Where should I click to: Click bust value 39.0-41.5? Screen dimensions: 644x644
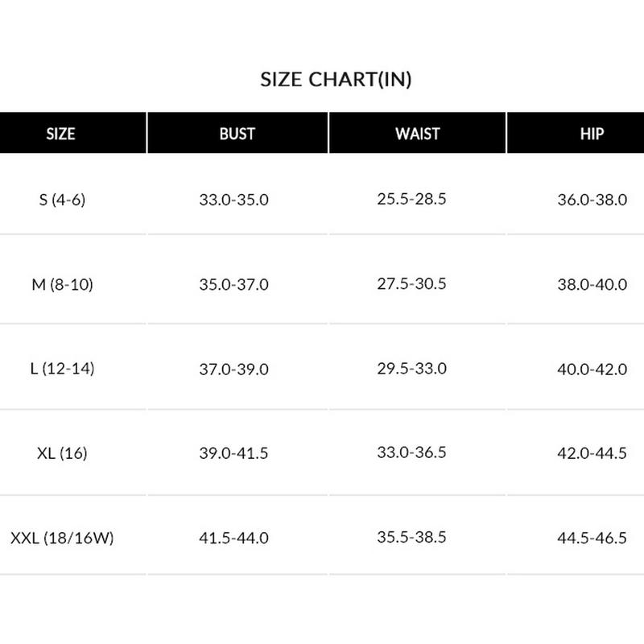click(233, 454)
